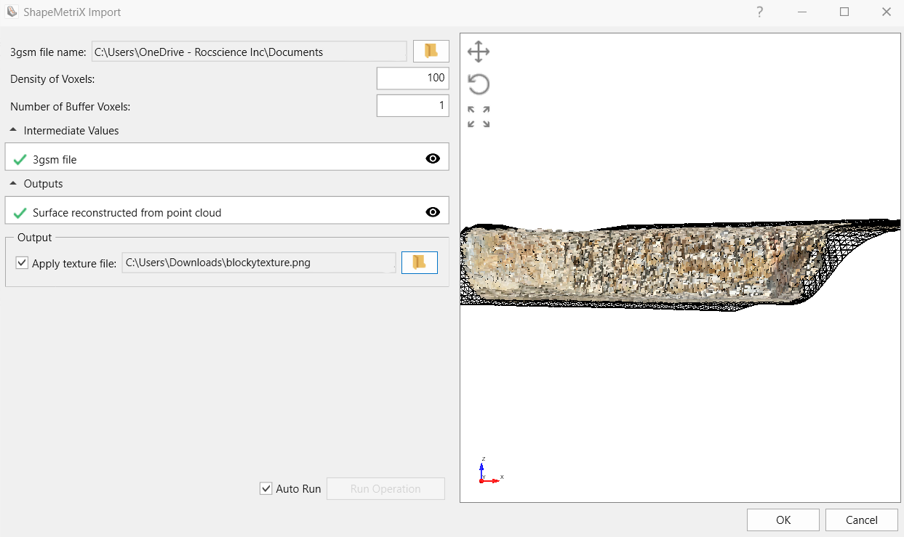Browse for texture file folder icon
Viewport: 904px width, 537px height.
(x=419, y=262)
